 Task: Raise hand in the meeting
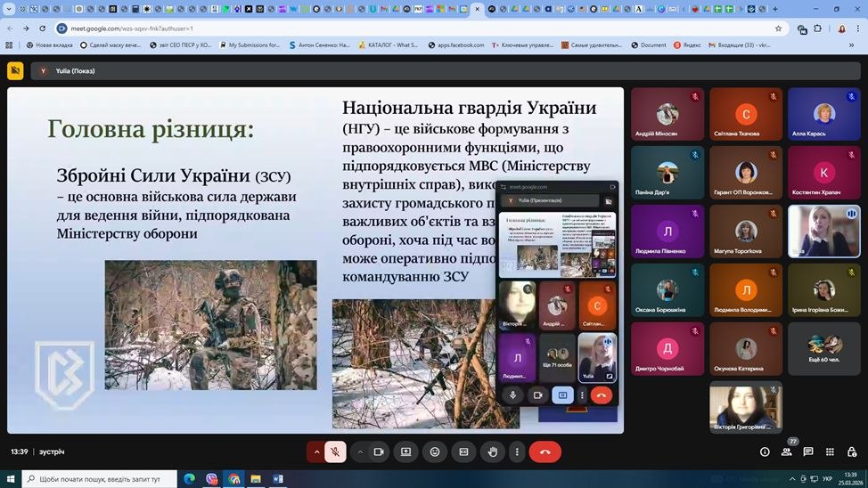point(492,451)
